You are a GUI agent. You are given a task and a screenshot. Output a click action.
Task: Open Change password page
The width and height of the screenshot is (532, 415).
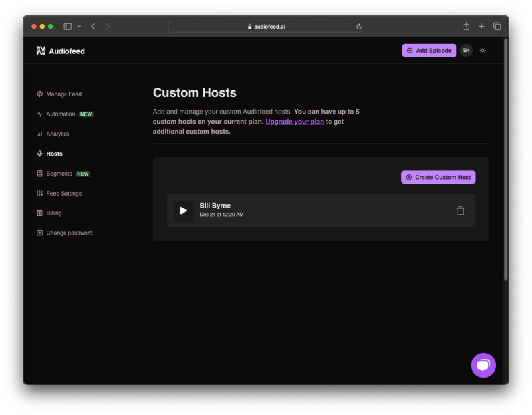pyautogui.click(x=65, y=233)
